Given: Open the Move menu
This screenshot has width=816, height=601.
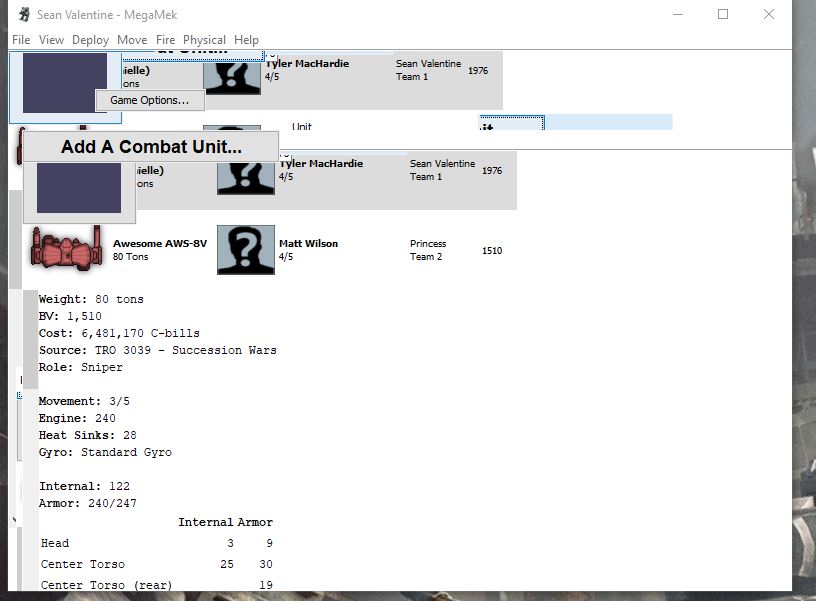Looking at the screenshot, I should 131,40.
